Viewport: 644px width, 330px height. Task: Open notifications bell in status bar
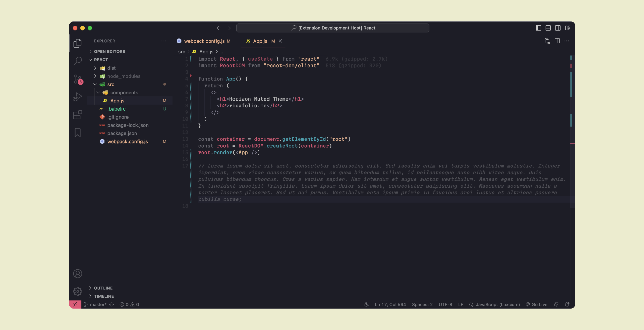tap(567, 304)
